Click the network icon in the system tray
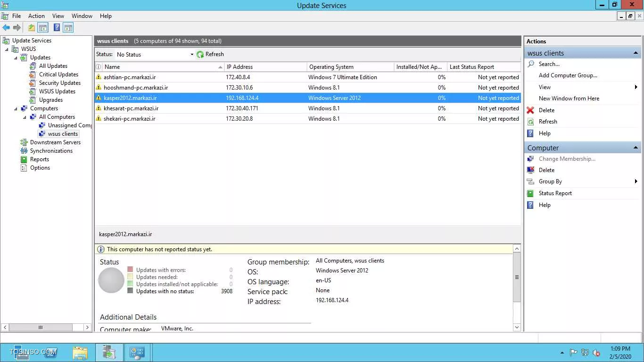Viewport: 644px width, 362px height. (x=585, y=353)
